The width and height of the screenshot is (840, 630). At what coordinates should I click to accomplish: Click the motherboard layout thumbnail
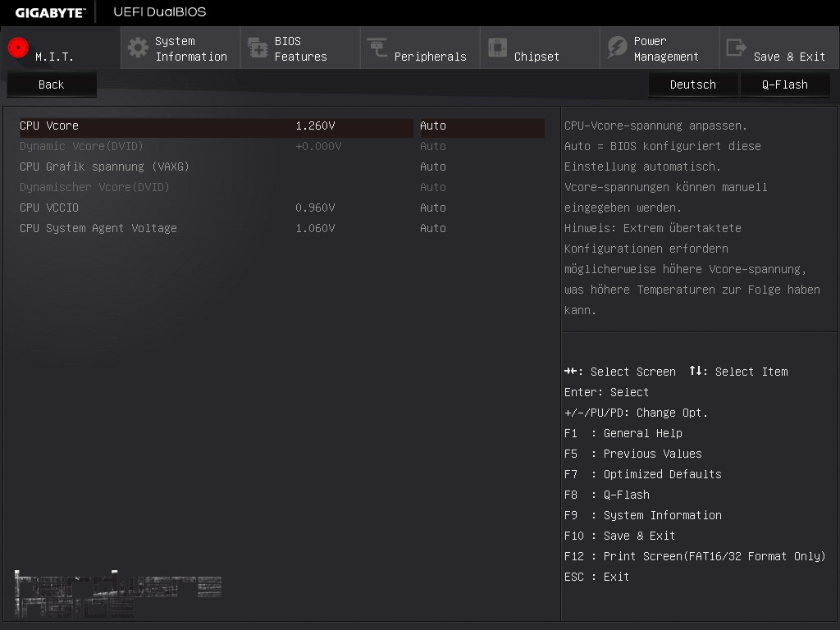click(x=118, y=594)
